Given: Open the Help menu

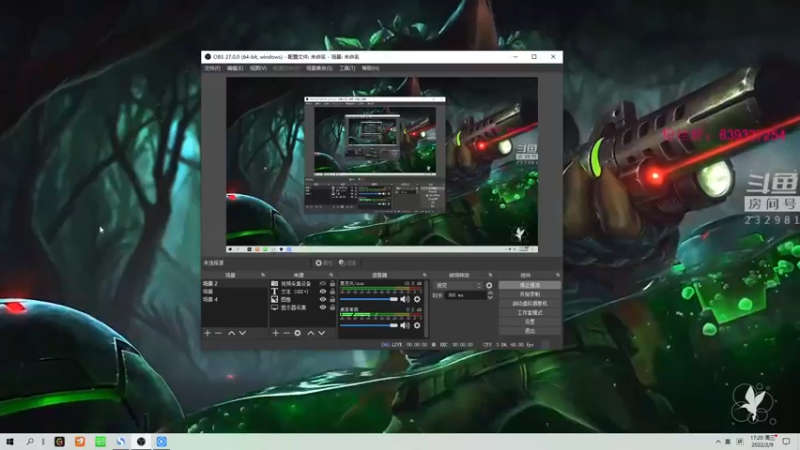Looking at the screenshot, I should tap(370, 68).
